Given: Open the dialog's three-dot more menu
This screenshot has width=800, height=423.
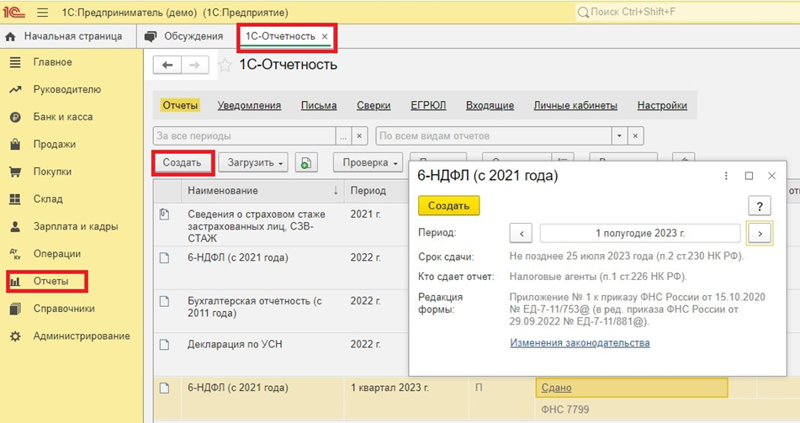Looking at the screenshot, I should coord(726,176).
